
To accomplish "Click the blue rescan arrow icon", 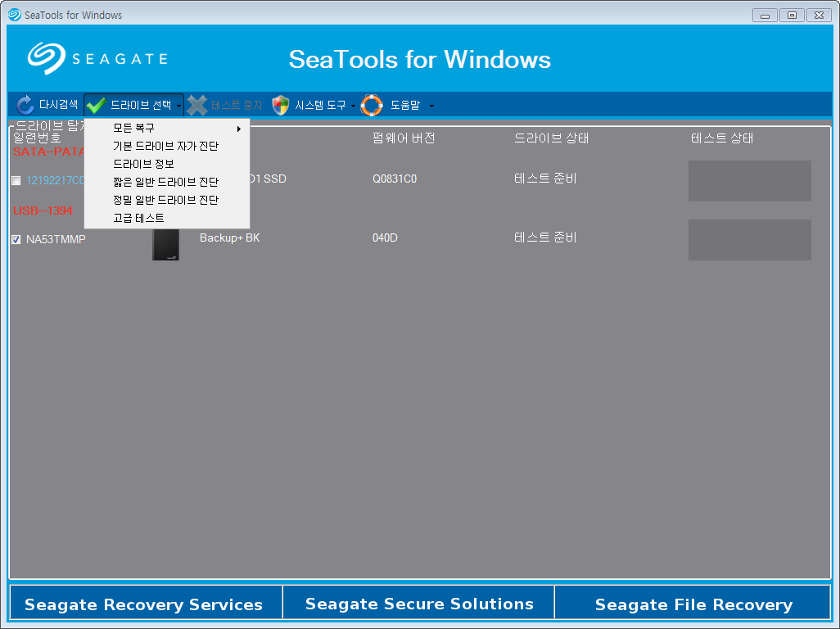I will (25, 105).
